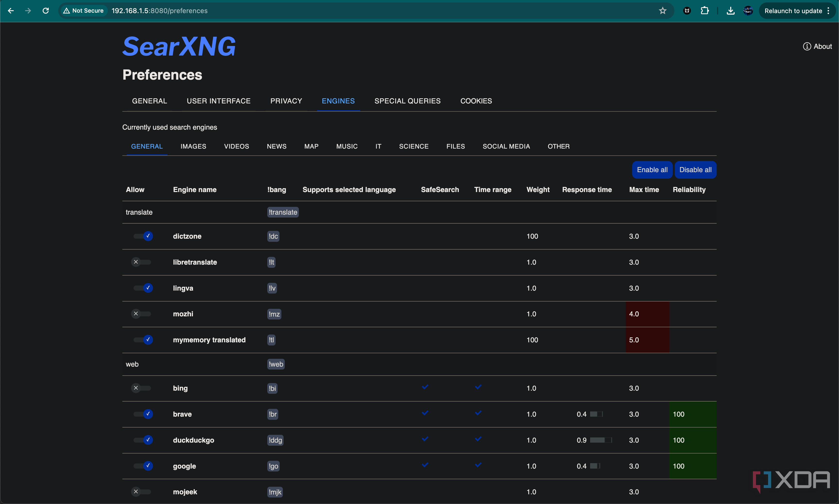Toggle off the duckduckgo engine
Viewport: 839px width, 504px height.
coord(143,440)
